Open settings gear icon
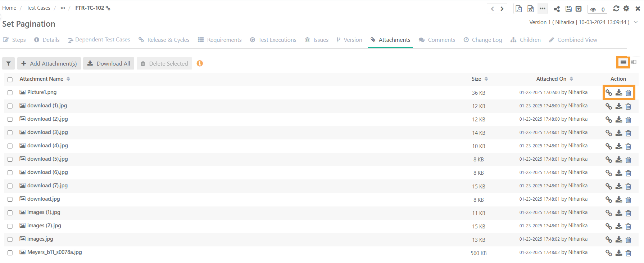Screen dimensions: 644x263 pos(626,8)
